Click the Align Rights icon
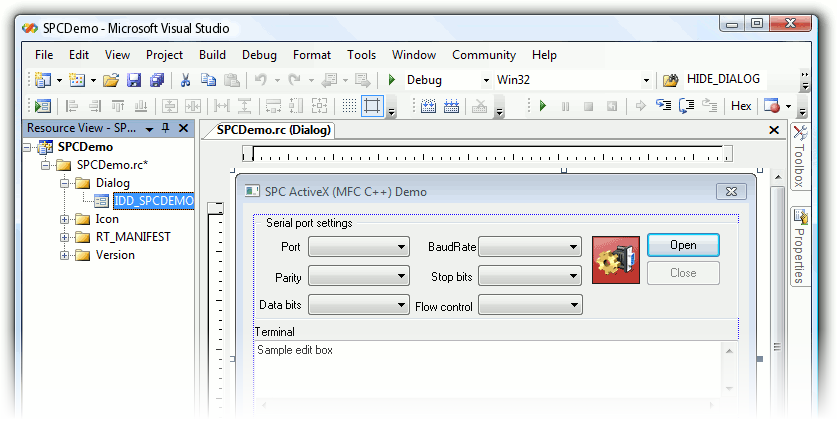The height and width of the screenshot is (430, 837). tap(95, 106)
